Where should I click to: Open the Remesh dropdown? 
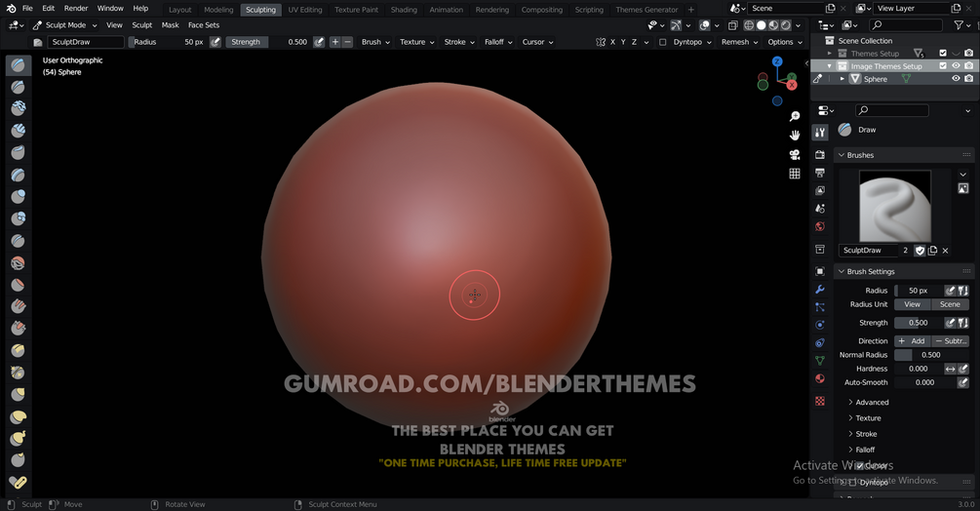(739, 42)
